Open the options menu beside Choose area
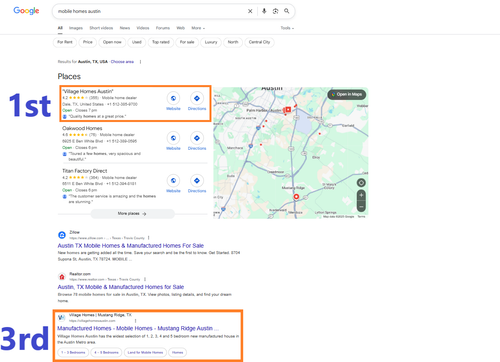 click(x=140, y=62)
